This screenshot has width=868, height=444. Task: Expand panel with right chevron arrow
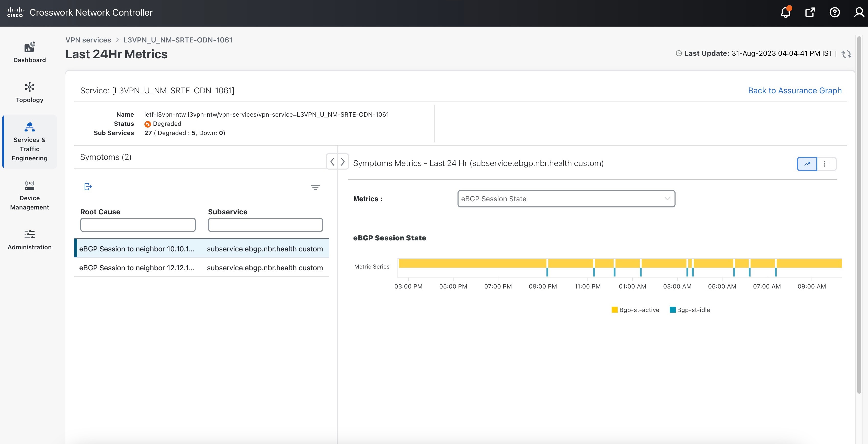[343, 162]
